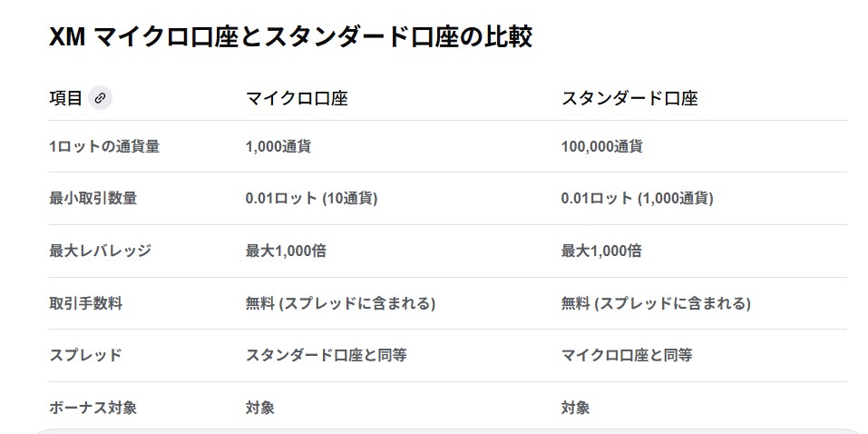Screen dimensions: 868x434
Task: Click 最大1,000倍 in the スタンダード口座 column
Action: (x=601, y=251)
